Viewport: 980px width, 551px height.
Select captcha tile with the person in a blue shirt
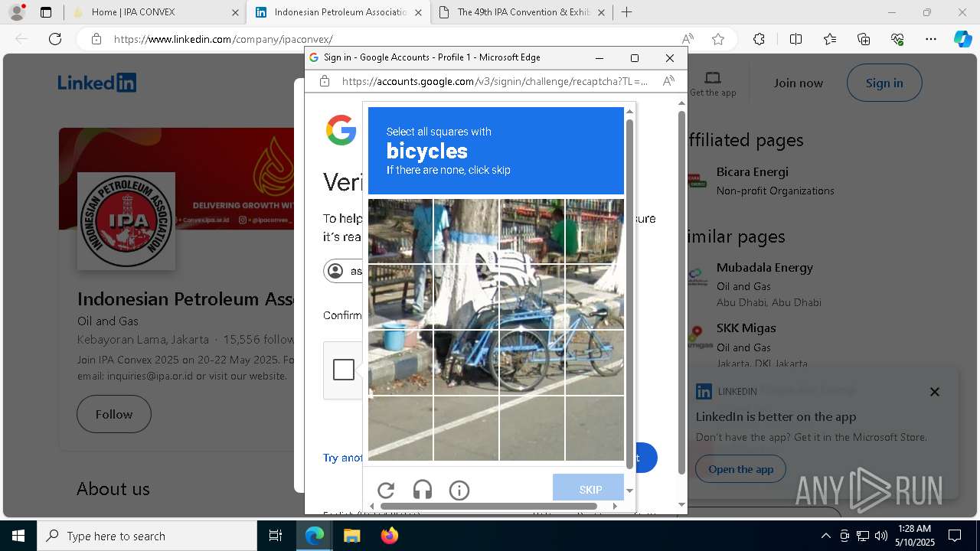tap(400, 231)
